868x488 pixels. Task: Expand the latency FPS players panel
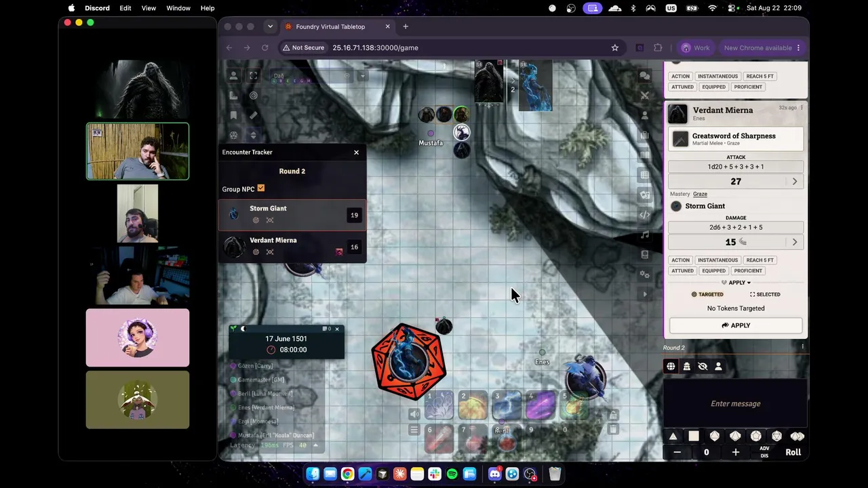(x=315, y=445)
